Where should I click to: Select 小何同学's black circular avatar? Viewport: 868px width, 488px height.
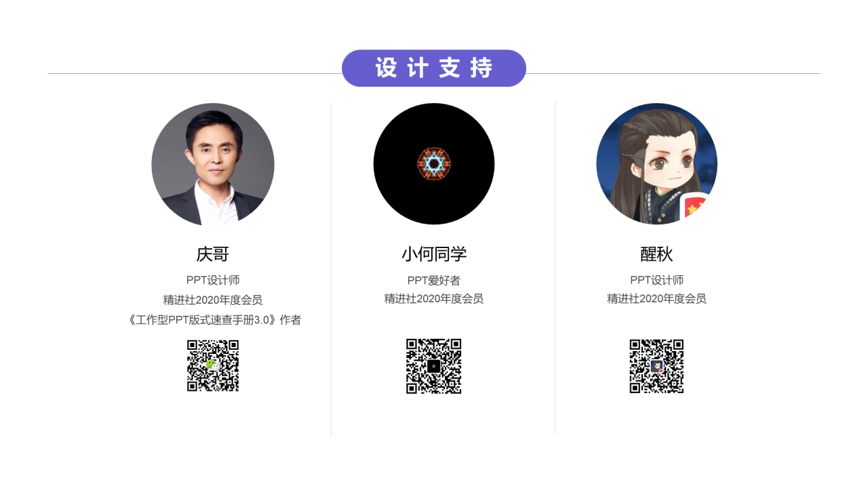(434, 164)
